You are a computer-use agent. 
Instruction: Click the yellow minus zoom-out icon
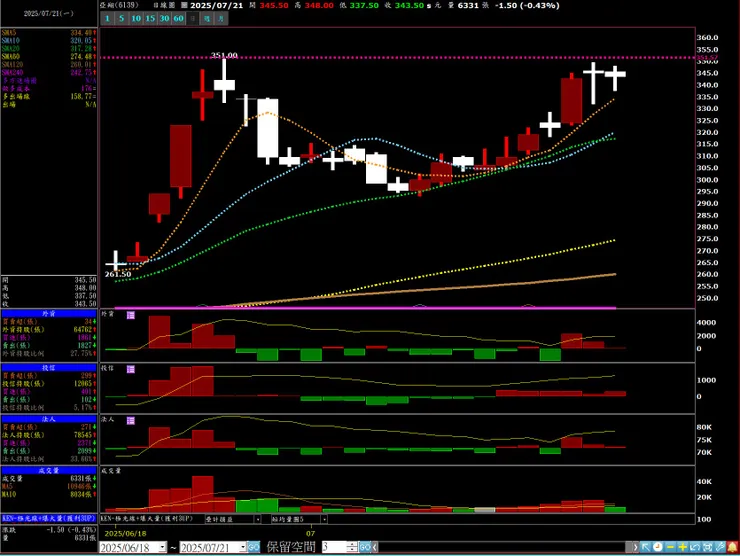pyautogui.click(x=670, y=548)
